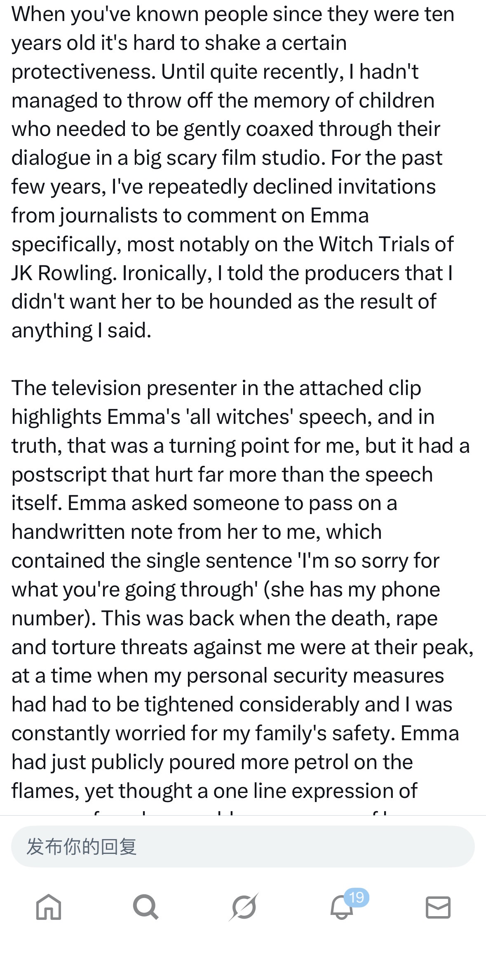Click the text "JK Rowling."
486x980 pixels.
click(x=64, y=273)
